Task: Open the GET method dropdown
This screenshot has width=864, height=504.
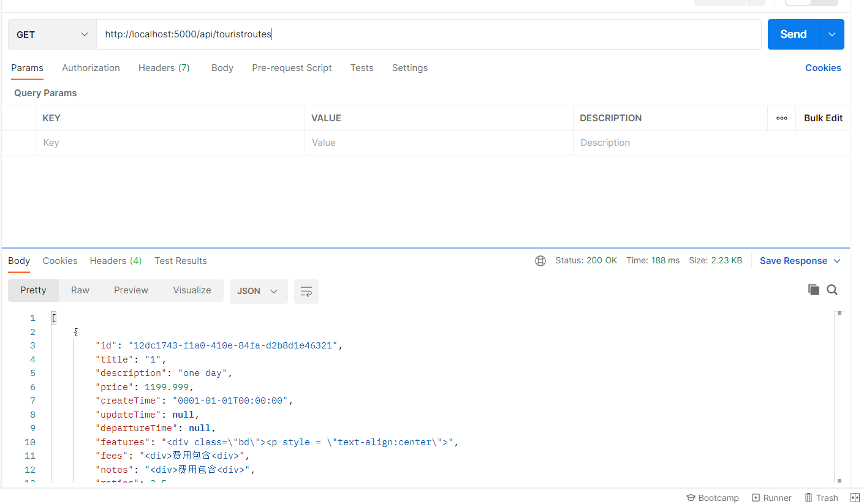Action: pyautogui.click(x=52, y=34)
